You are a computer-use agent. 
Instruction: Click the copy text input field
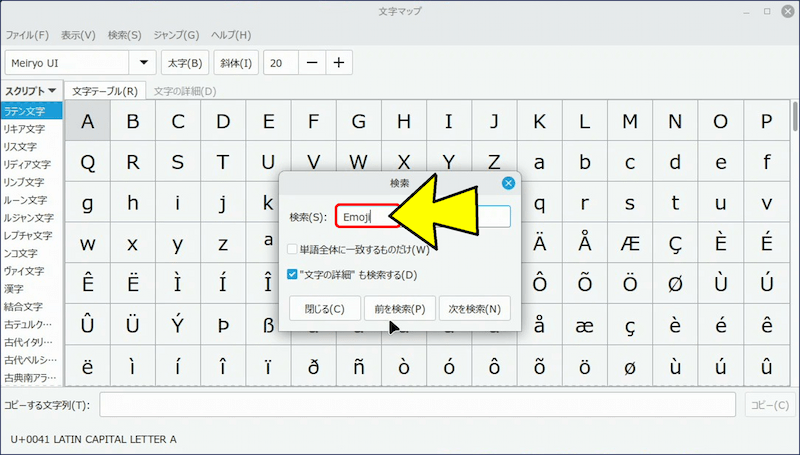click(x=418, y=405)
